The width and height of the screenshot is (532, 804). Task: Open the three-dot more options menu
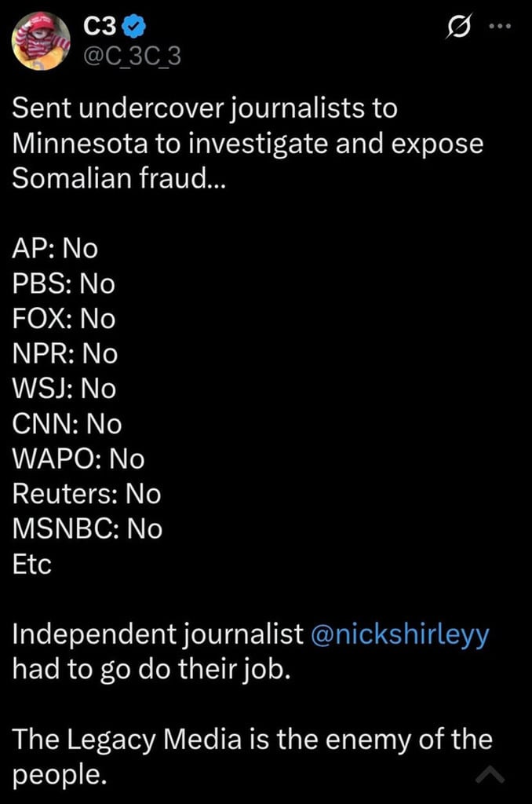[499, 26]
